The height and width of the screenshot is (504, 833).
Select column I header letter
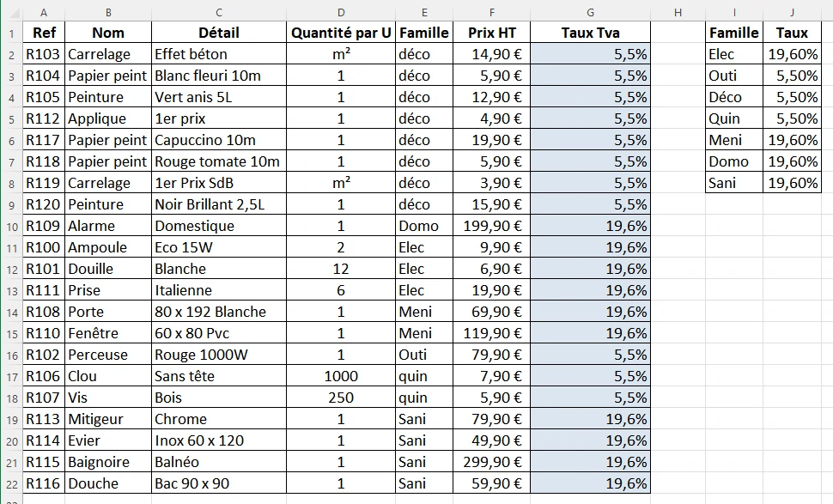[x=734, y=12]
